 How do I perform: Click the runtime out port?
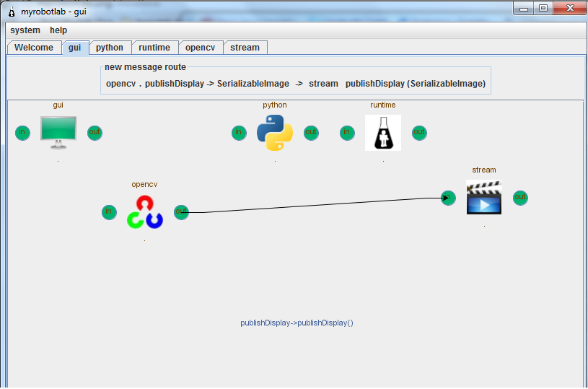(x=419, y=133)
